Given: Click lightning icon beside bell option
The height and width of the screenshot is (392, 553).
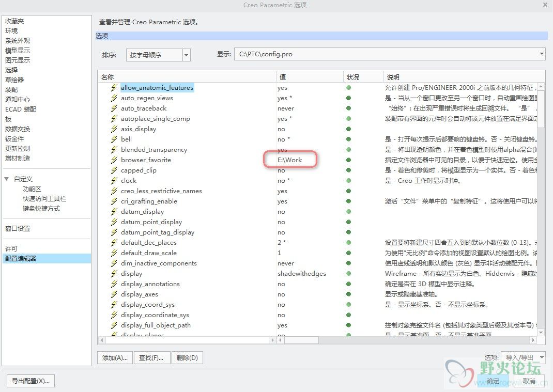Looking at the screenshot, I should pyautogui.click(x=114, y=139).
